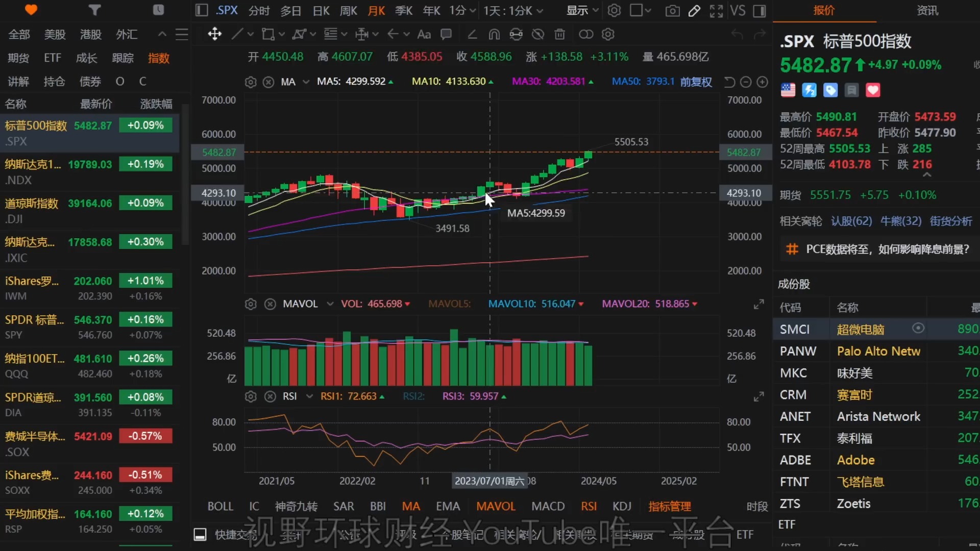Select the measurement range tool

[362, 34]
